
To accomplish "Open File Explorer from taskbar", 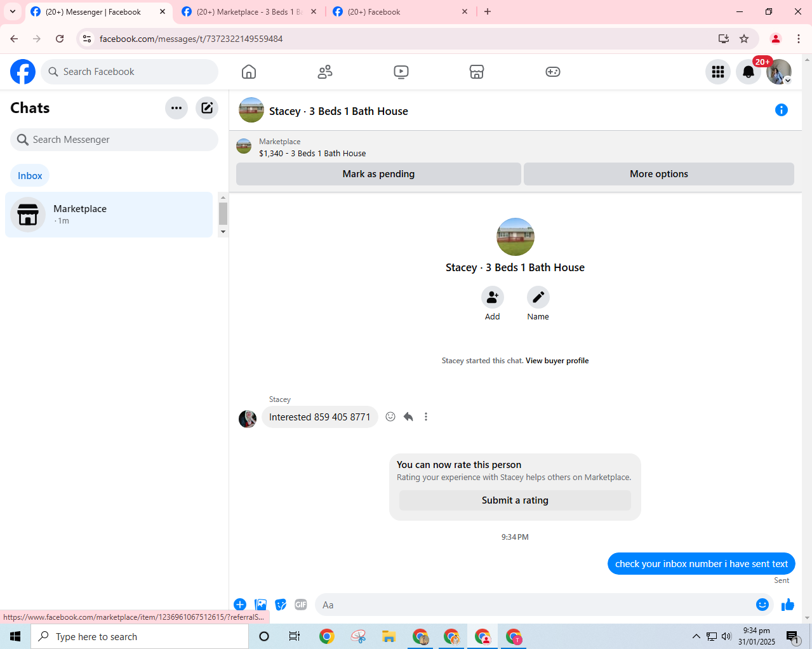I will point(389,636).
